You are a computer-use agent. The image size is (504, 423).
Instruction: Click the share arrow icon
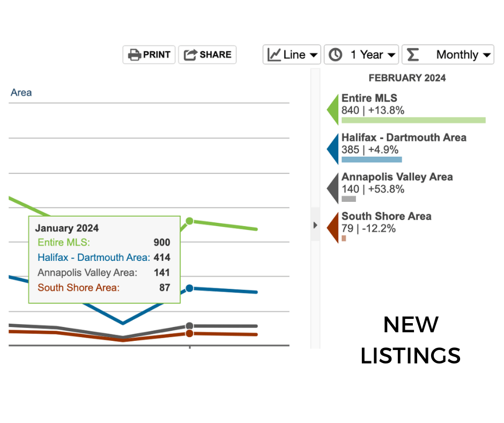[x=190, y=55]
